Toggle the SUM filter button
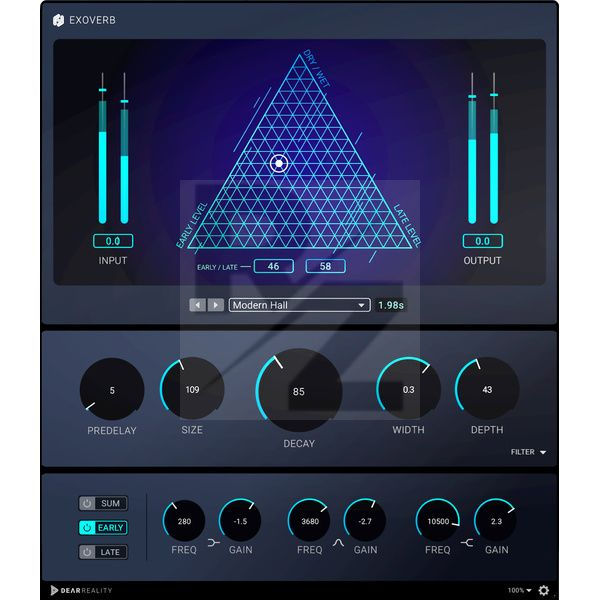The width and height of the screenshot is (600, 600). click(103, 503)
